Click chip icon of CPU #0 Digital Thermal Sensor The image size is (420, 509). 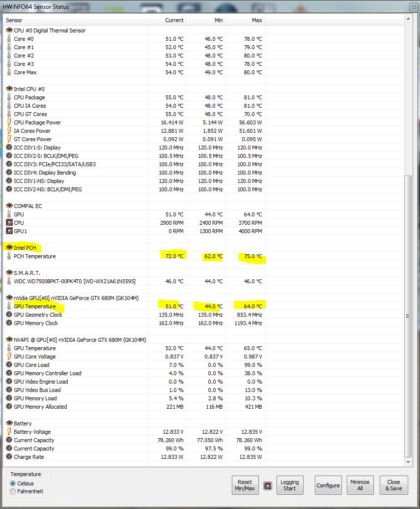[9, 30]
